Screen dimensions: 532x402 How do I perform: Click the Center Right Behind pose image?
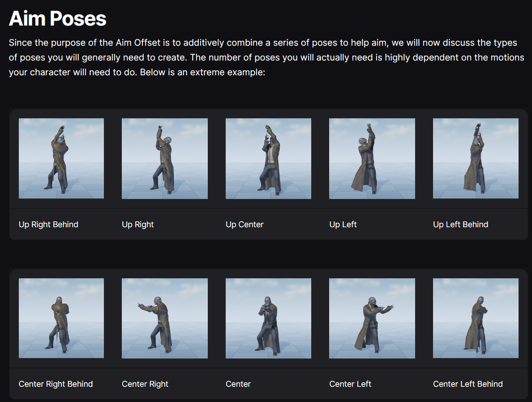tap(61, 318)
